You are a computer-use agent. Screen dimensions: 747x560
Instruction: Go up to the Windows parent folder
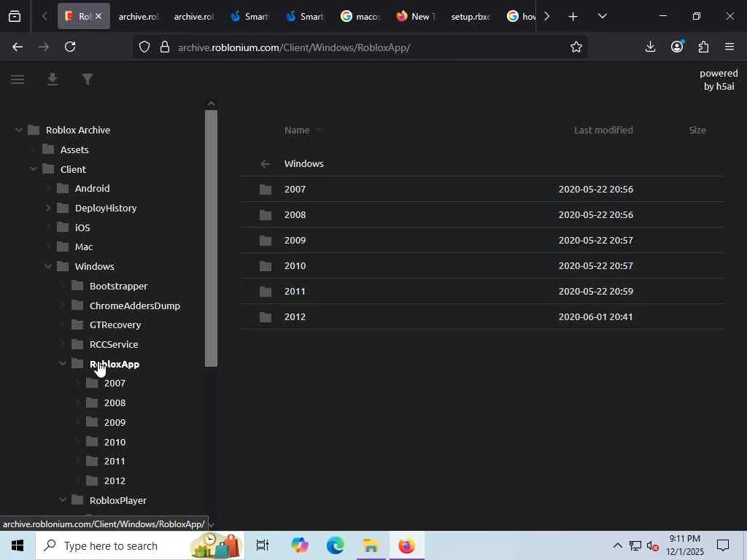(x=304, y=164)
